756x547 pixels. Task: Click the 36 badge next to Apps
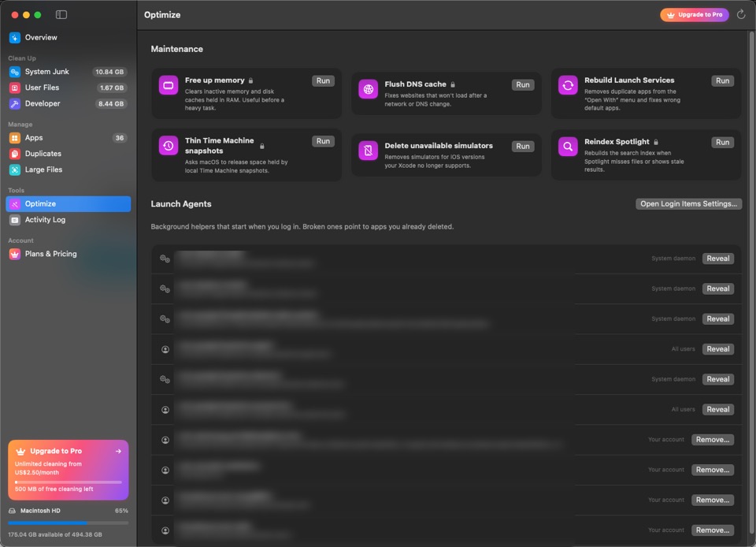(120, 138)
